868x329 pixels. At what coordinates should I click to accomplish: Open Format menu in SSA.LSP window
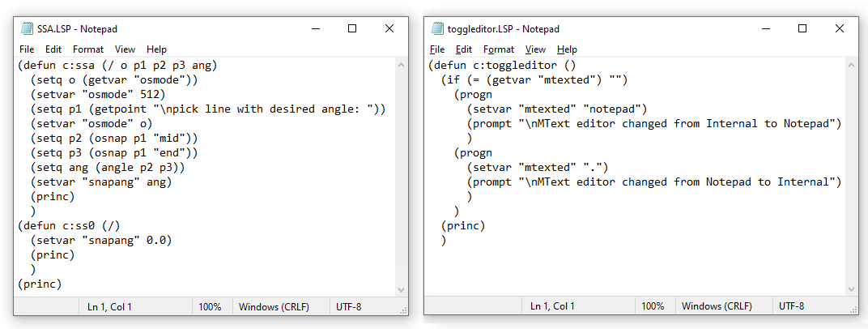[x=88, y=49]
